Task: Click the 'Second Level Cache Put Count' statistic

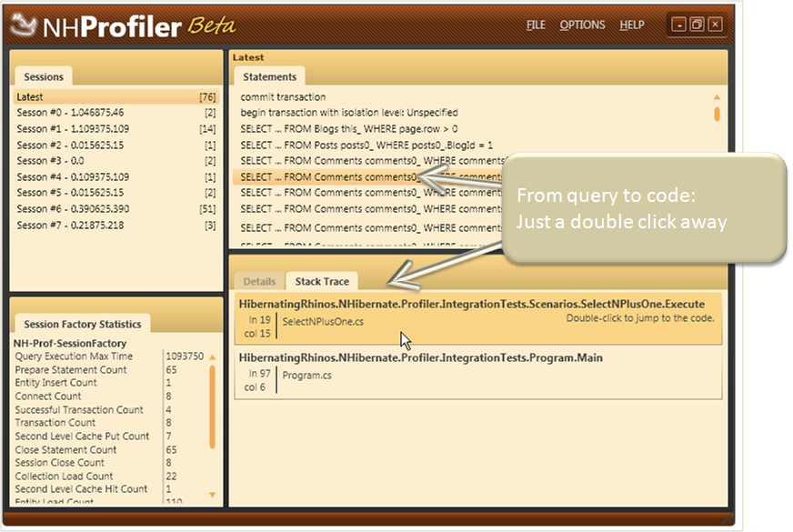Action: click(82, 436)
